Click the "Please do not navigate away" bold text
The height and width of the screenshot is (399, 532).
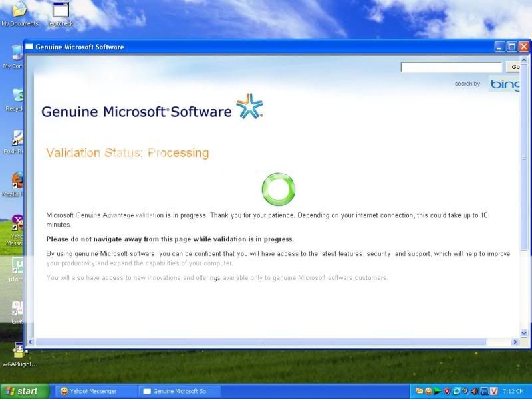point(170,239)
